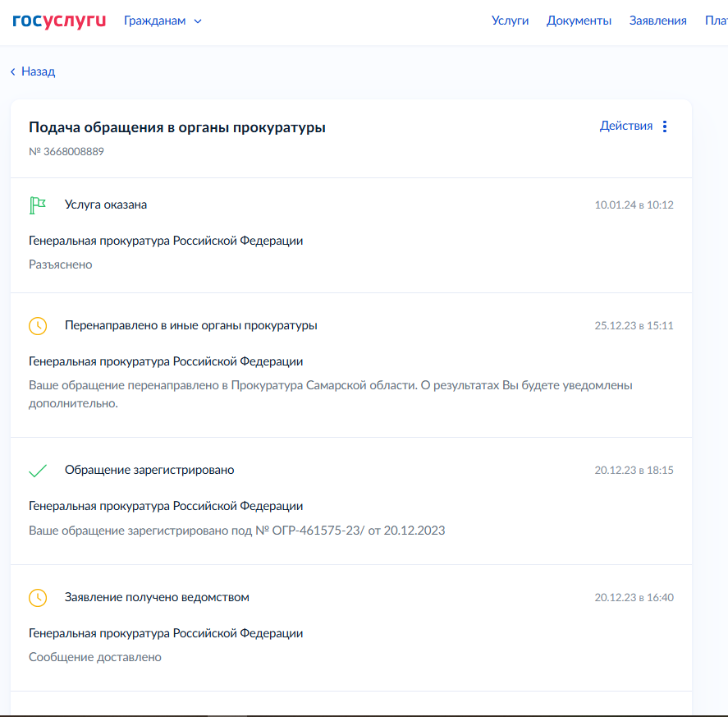
Task: Click the application number № 3668008889
Action: point(66,151)
